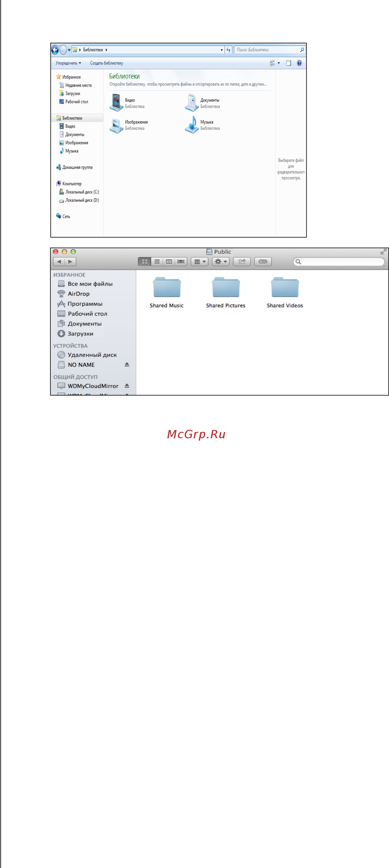The height and width of the screenshot is (868, 389).
Task: Open the recent pages dropdown arrow
Action: coord(69,50)
